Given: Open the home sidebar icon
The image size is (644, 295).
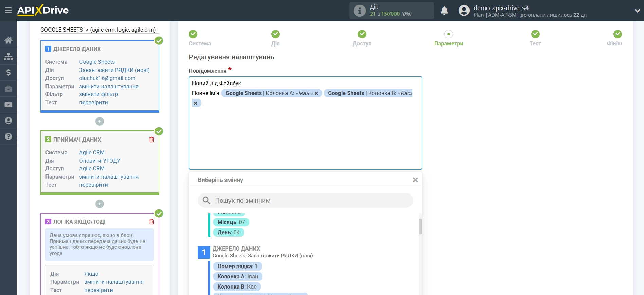Looking at the screenshot, I should pyautogui.click(x=8, y=40).
